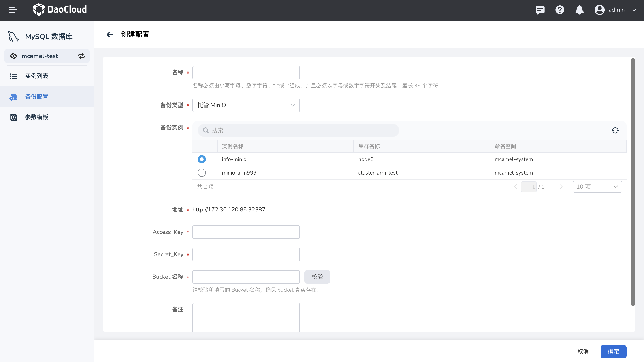This screenshot has height=362, width=644.
Task: Click the 备份配置 sidebar icon
Action: coord(13,97)
